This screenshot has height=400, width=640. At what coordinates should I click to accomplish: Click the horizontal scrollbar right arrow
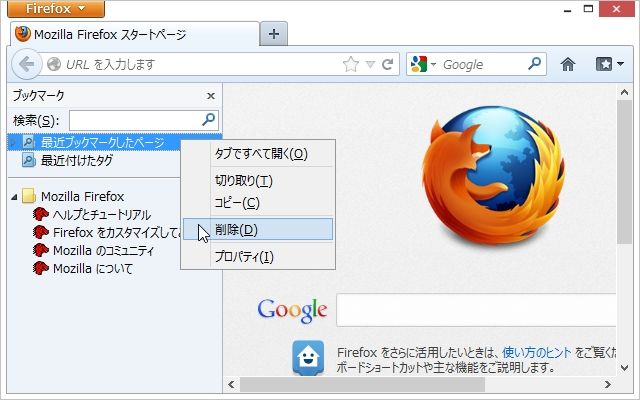(x=608, y=384)
